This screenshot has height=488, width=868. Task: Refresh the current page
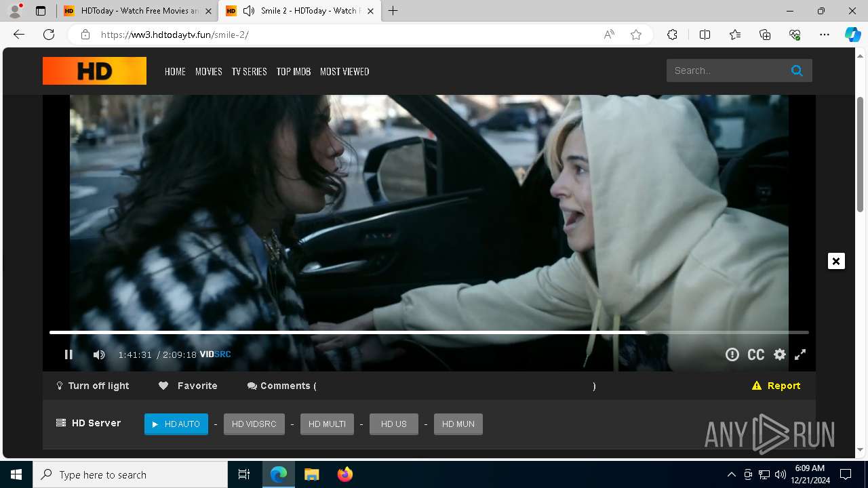49,35
